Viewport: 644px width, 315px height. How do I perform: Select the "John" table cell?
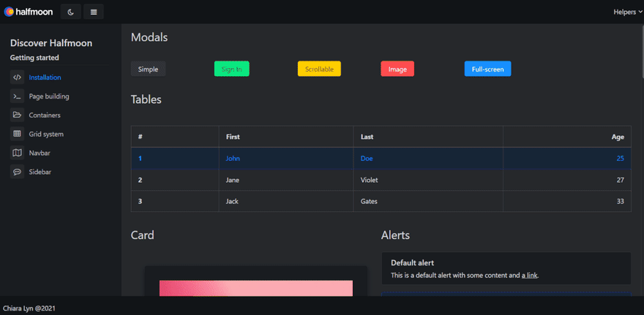(x=286, y=159)
